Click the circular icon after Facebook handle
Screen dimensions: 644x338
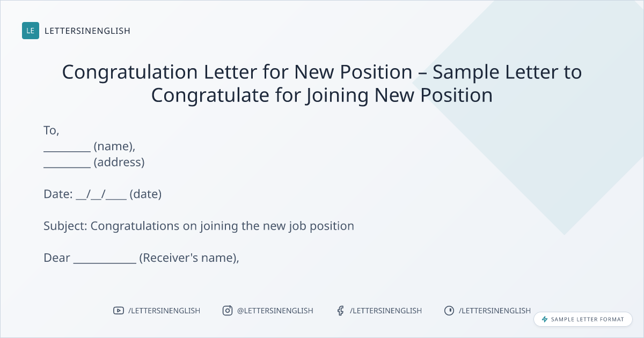click(x=449, y=311)
